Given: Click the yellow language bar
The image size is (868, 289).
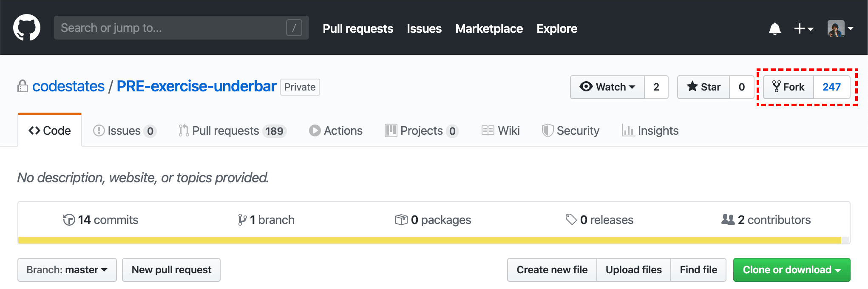Looking at the screenshot, I should coord(429,240).
